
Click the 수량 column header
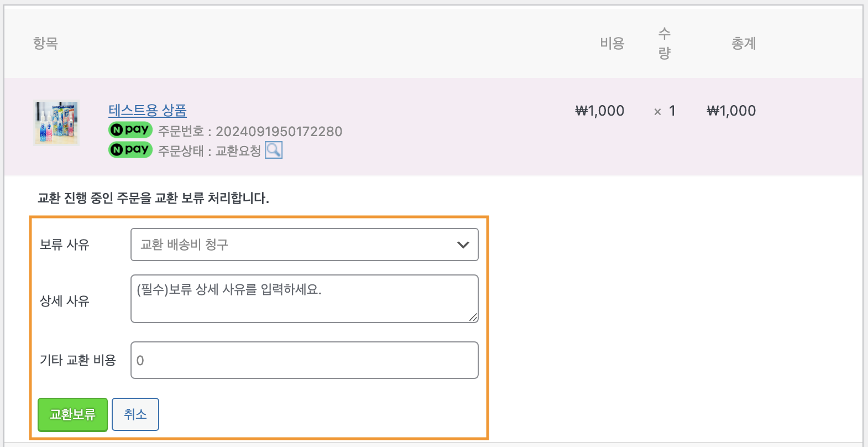(x=665, y=43)
